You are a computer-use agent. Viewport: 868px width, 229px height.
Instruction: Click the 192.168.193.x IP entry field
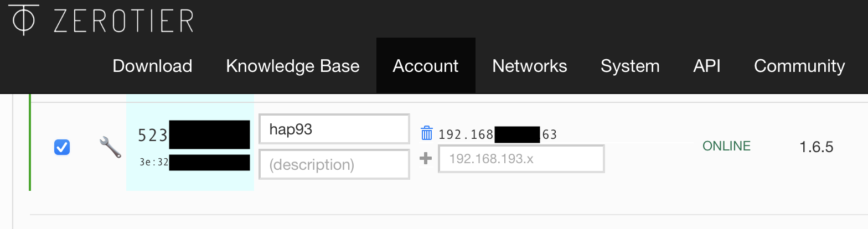point(521,159)
